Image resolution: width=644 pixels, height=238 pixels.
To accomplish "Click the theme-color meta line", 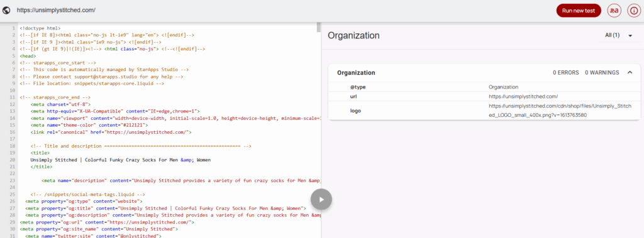I will (x=89, y=125).
